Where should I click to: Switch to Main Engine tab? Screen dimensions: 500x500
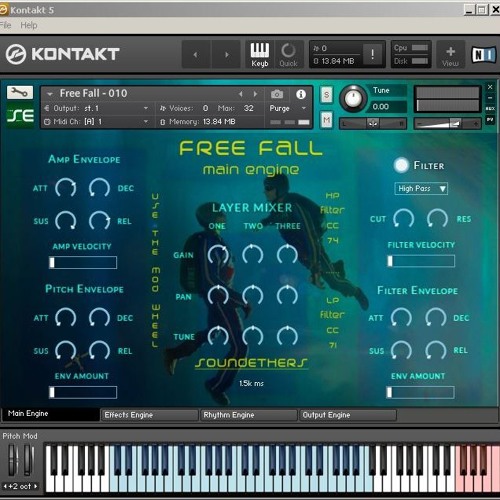[51, 414]
